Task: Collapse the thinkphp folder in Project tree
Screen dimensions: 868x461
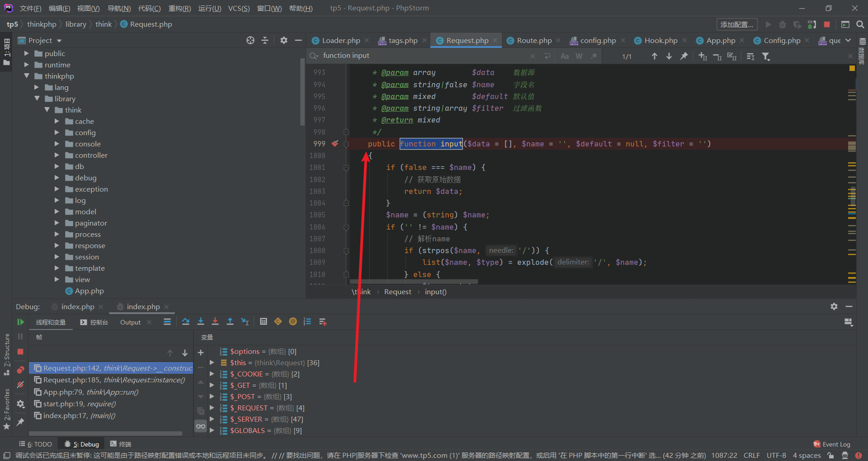Action: [27, 76]
